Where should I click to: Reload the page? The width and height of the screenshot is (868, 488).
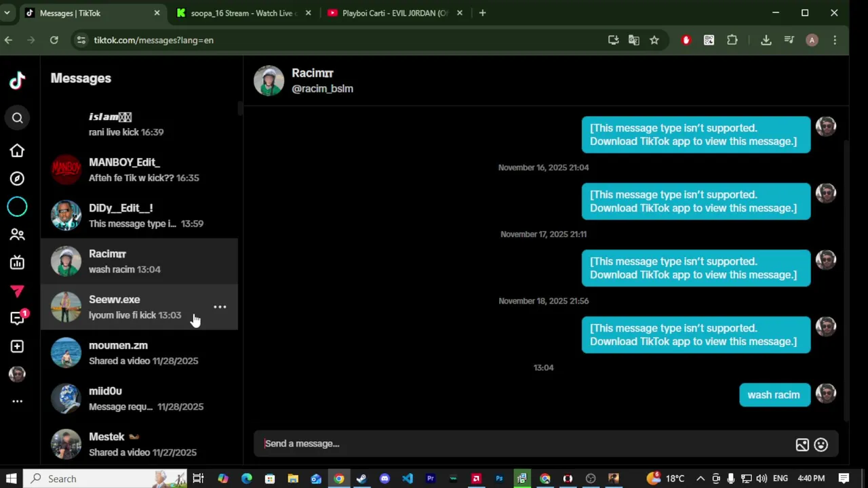54,40
